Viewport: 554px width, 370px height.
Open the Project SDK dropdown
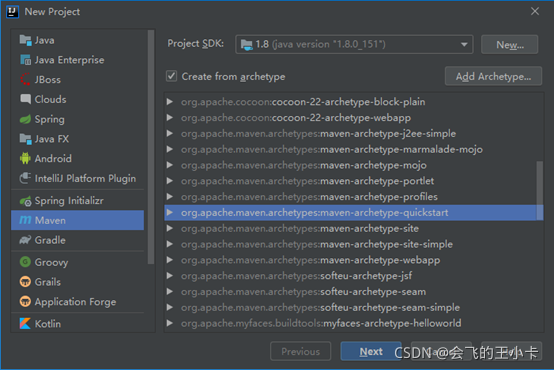pos(354,45)
